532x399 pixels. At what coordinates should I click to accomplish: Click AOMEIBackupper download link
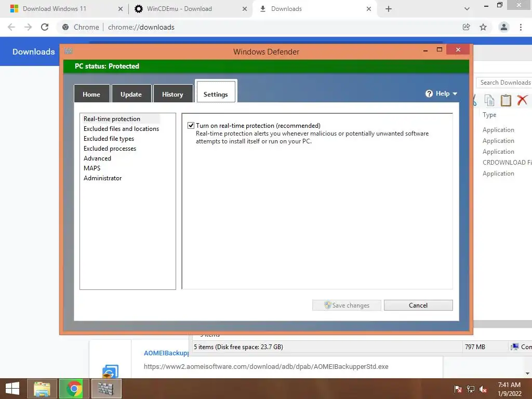point(166,353)
